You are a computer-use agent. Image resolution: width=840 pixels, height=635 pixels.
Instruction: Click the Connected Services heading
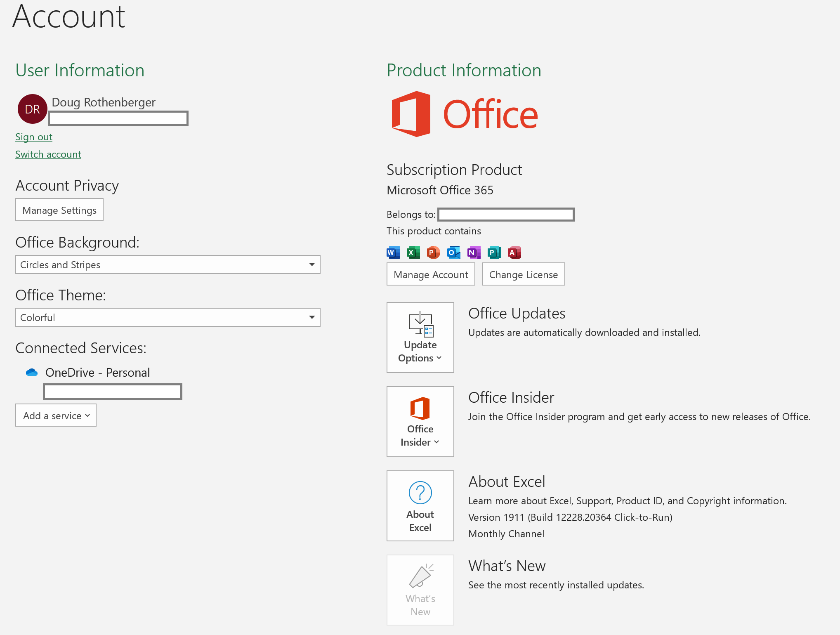coord(81,348)
